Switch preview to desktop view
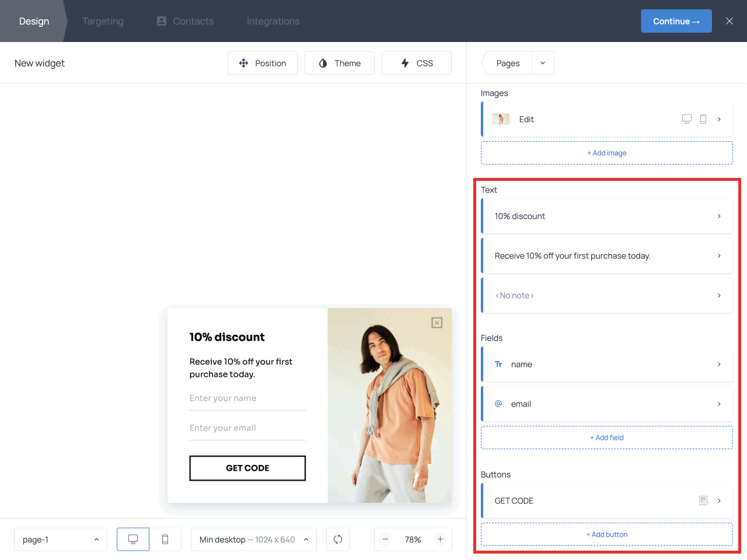Image resolution: width=747 pixels, height=560 pixels. tap(132, 539)
